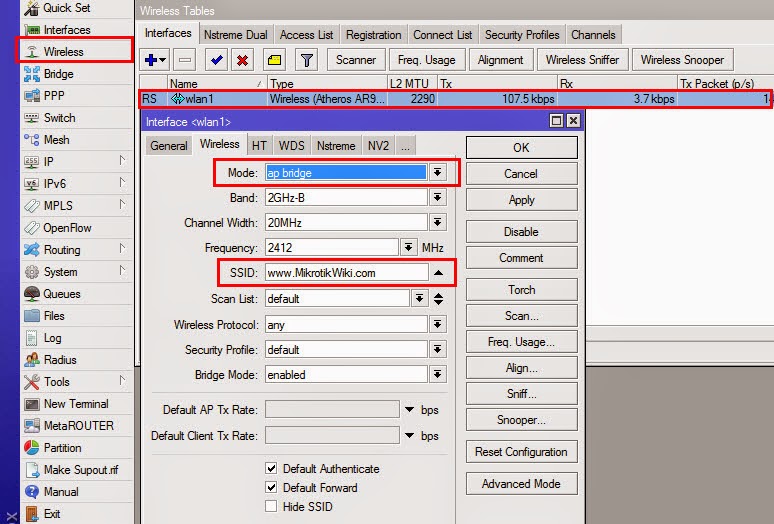Open Queues in the left menu
The image size is (774, 524).
pos(61,294)
